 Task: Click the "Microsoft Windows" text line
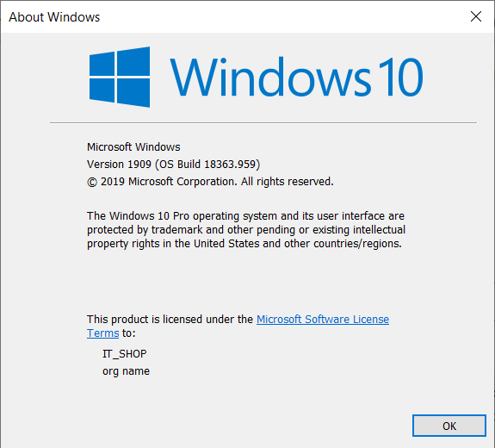point(133,147)
